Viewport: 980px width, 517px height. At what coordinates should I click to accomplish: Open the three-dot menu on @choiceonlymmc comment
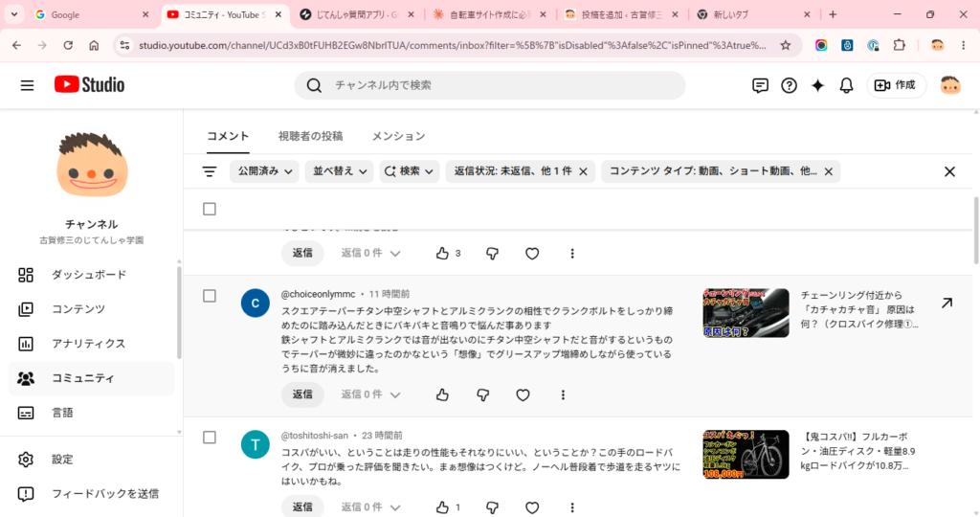point(563,395)
